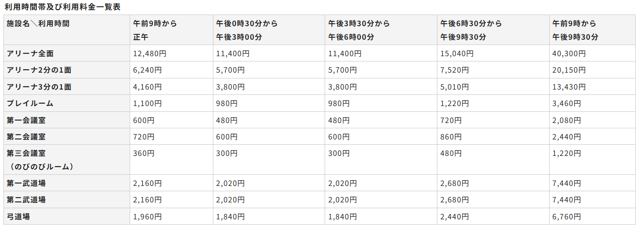Select the プレイルーム row header
Image resolution: width=644 pixels, height=230 pixels.
pos(30,103)
